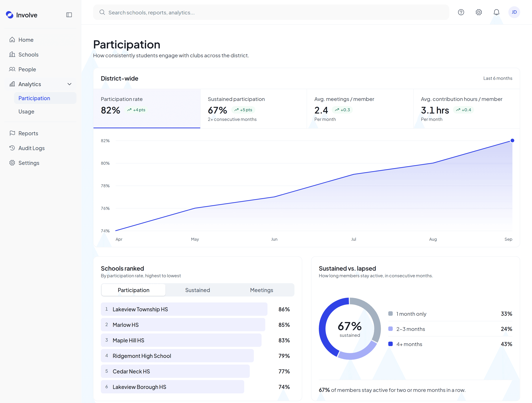The height and width of the screenshot is (403, 532).
Task: Click the +0.4 trend badge
Action: click(463, 110)
